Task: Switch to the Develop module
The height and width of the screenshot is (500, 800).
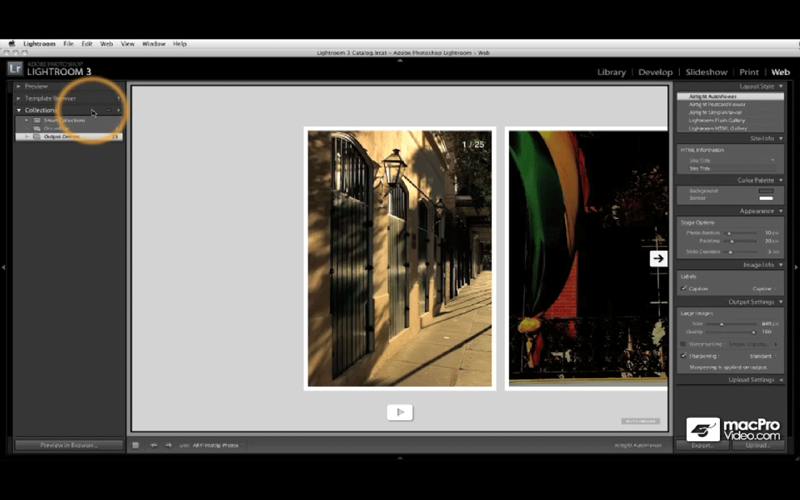Action: click(655, 72)
